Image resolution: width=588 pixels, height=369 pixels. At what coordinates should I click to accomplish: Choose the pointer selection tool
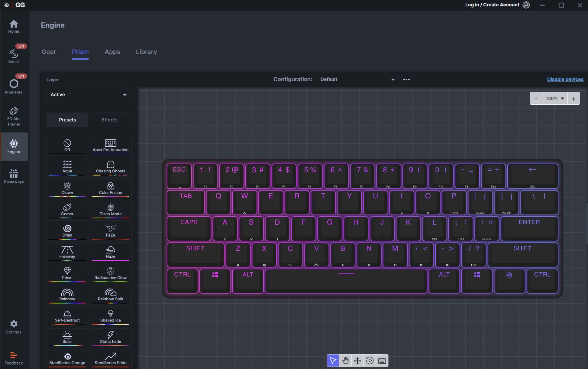pos(333,361)
